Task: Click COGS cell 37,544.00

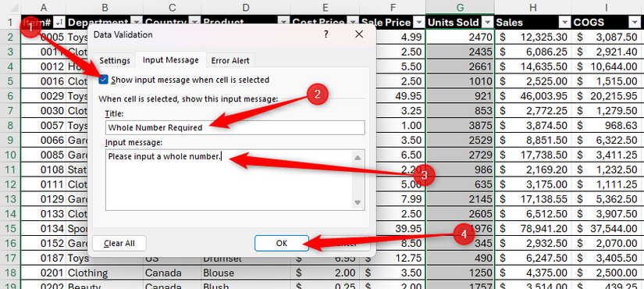Action: click(x=607, y=229)
